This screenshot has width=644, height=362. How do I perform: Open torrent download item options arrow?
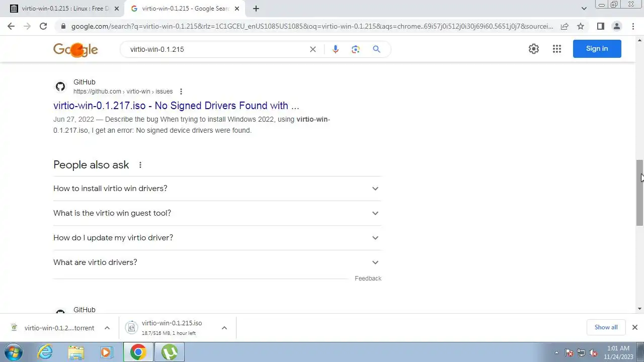[107, 328]
